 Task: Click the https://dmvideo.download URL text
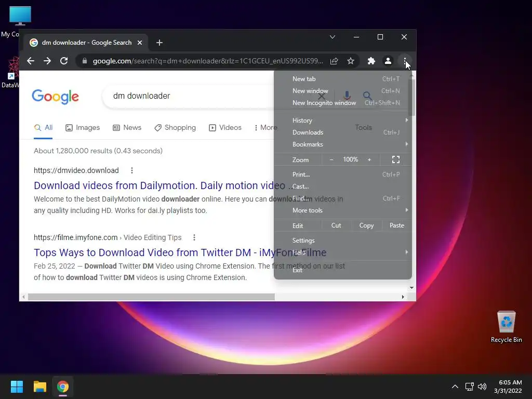pyautogui.click(x=76, y=170)
